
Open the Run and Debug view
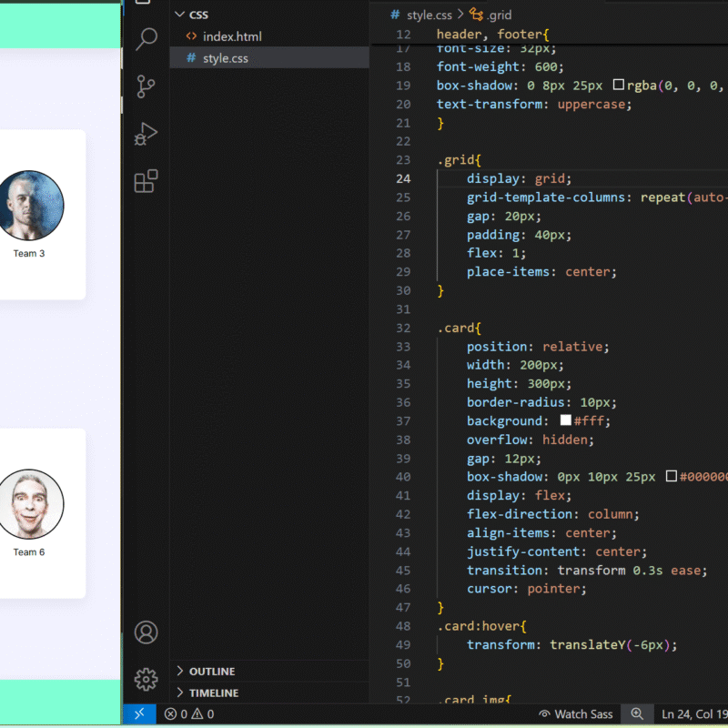[146, 134]
